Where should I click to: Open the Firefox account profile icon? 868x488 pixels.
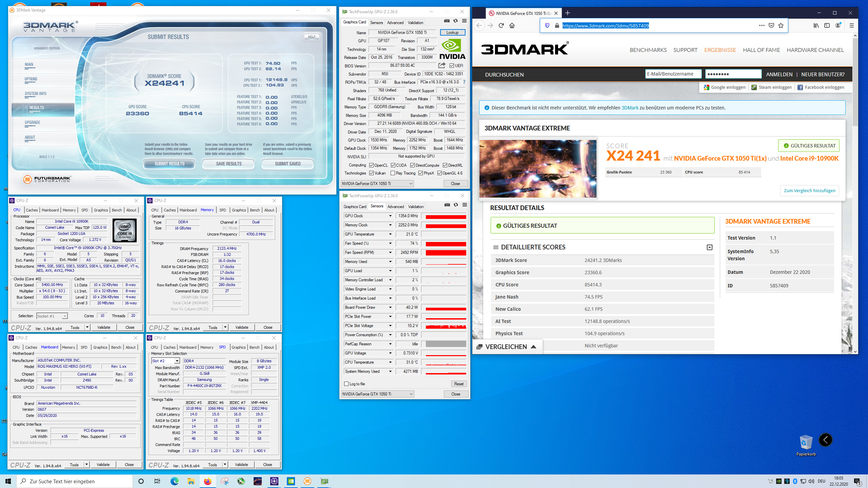[838, 25]
